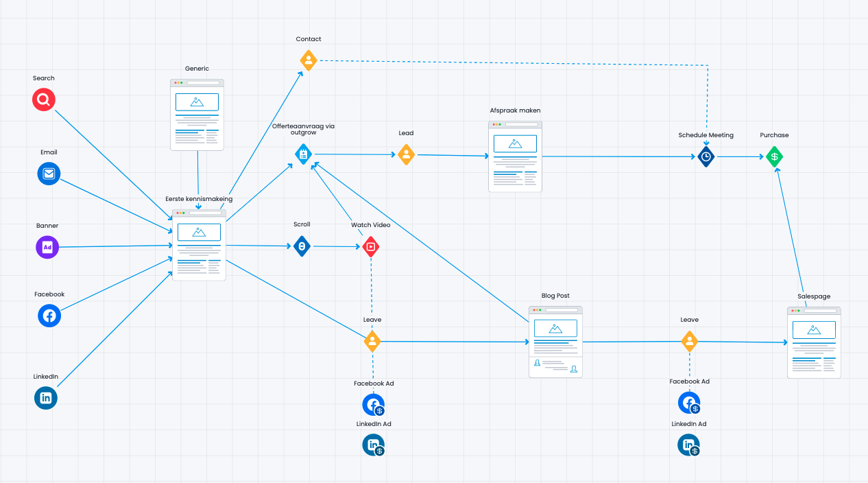This screenshot has height=483, width=868.
Task: Select the LinkedIn traffic source icon
Action: tap(46, 398)
